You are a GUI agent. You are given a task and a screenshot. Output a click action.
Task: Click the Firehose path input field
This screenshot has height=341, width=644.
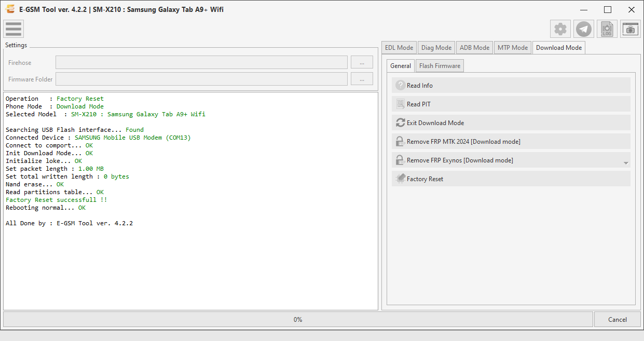201,62
